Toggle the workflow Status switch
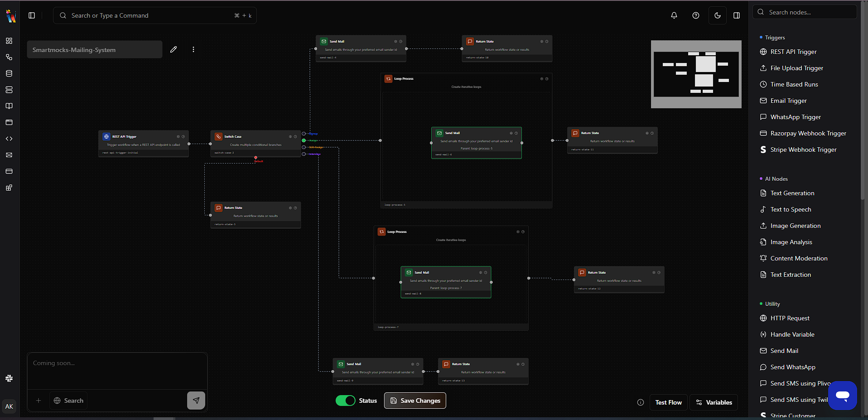This screenshot has height=420, width=868. 346,401
